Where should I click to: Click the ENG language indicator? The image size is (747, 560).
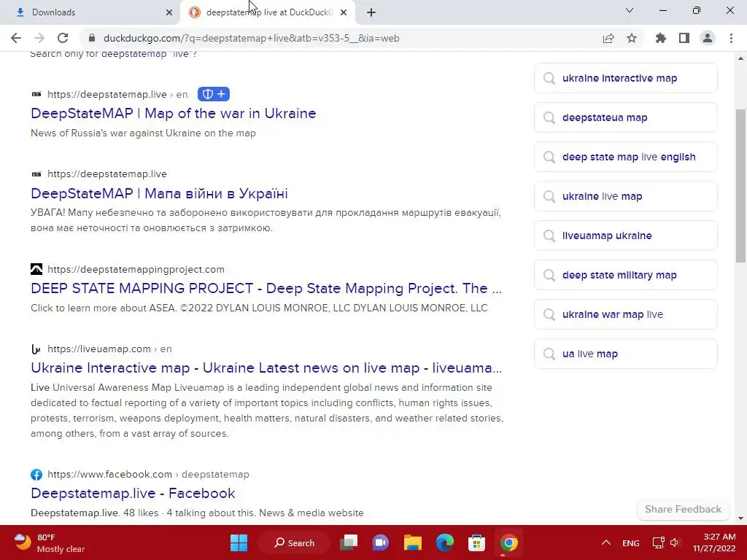[631, 542]
